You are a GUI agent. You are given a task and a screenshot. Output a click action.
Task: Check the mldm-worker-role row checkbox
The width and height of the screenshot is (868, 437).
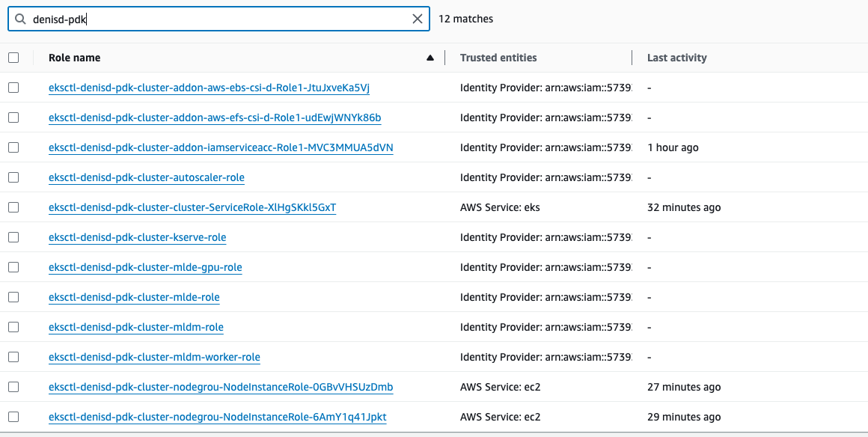pos(13,357)
